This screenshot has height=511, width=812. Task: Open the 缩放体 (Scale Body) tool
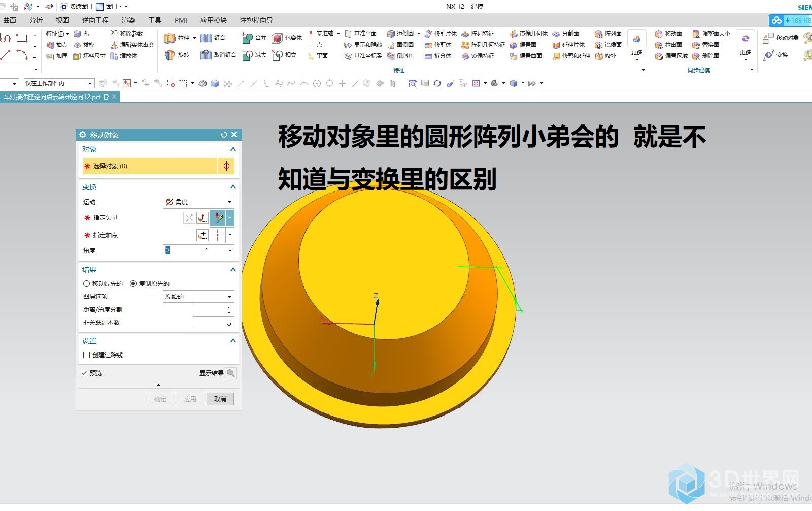(x=124, y=56)
